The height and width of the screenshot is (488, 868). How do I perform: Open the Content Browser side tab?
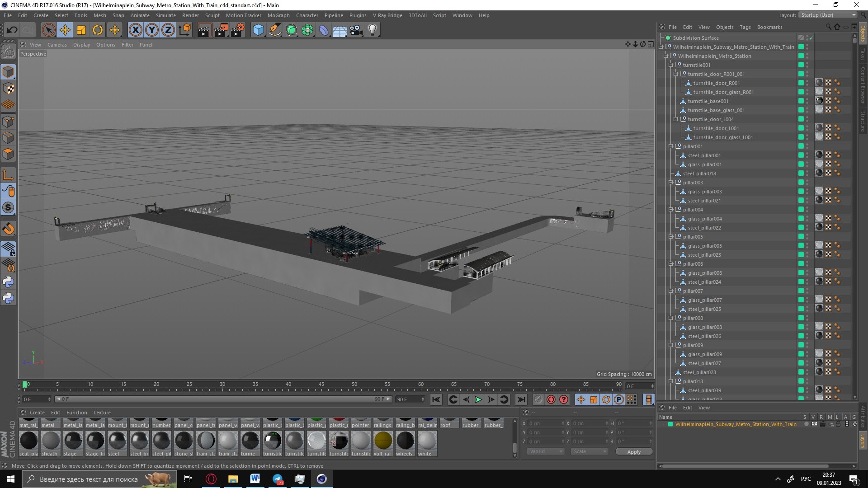[x=863, y=85]
